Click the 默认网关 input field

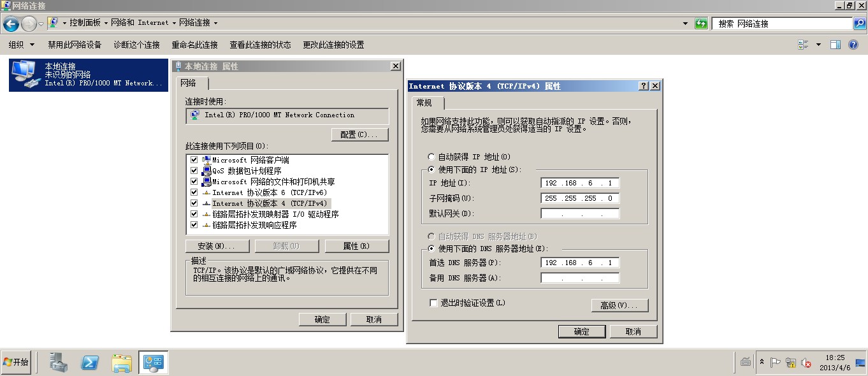pos(580,213)
